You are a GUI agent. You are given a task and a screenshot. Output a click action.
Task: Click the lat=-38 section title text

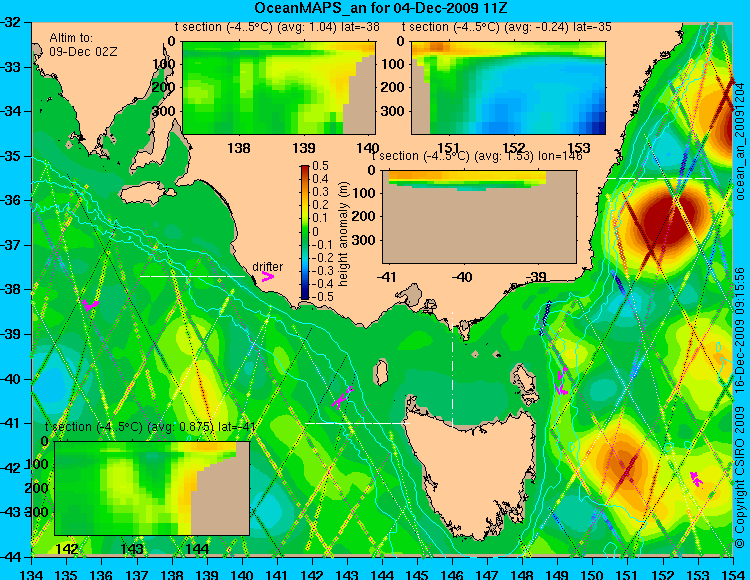click(277, 27)
